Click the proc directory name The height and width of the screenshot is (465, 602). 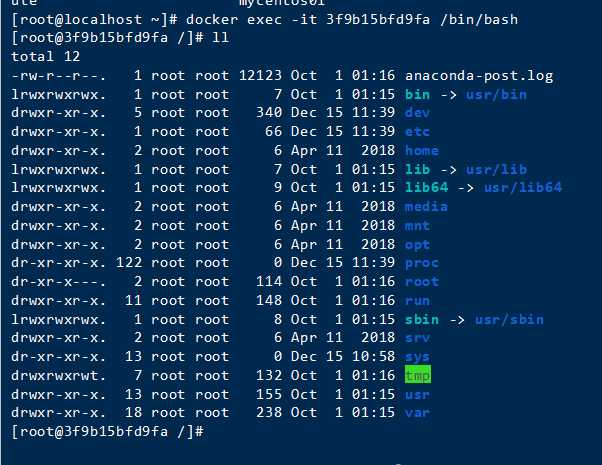coord(421,262)
